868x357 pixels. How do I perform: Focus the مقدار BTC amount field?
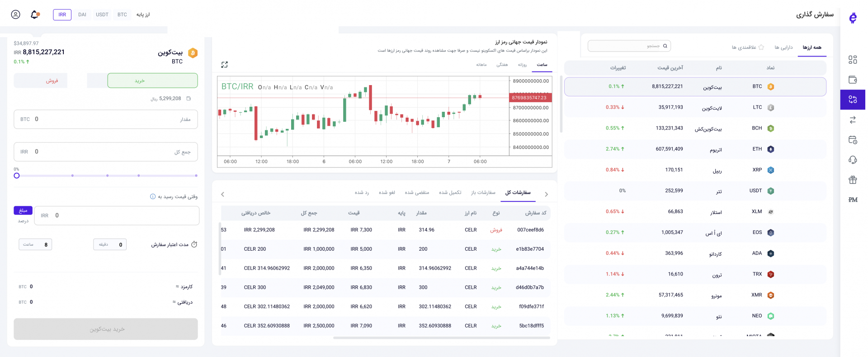click(x=106, y=119)
